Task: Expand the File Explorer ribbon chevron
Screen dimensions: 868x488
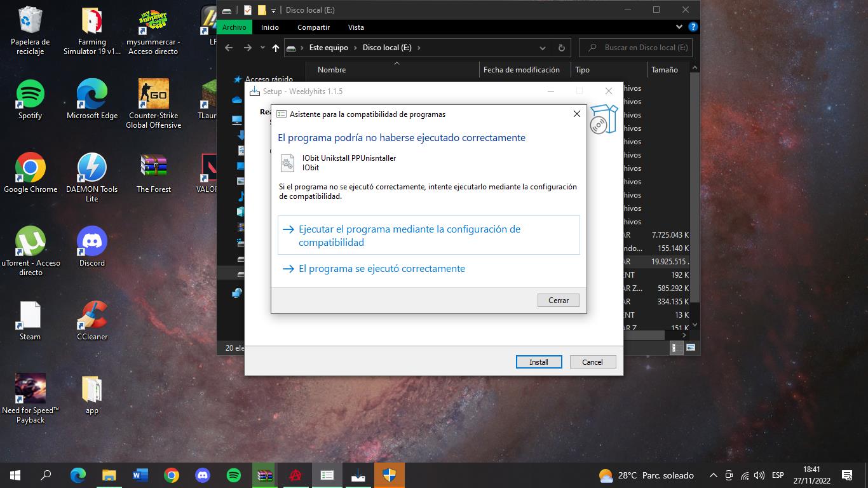Action: click(x=679, y=27)
